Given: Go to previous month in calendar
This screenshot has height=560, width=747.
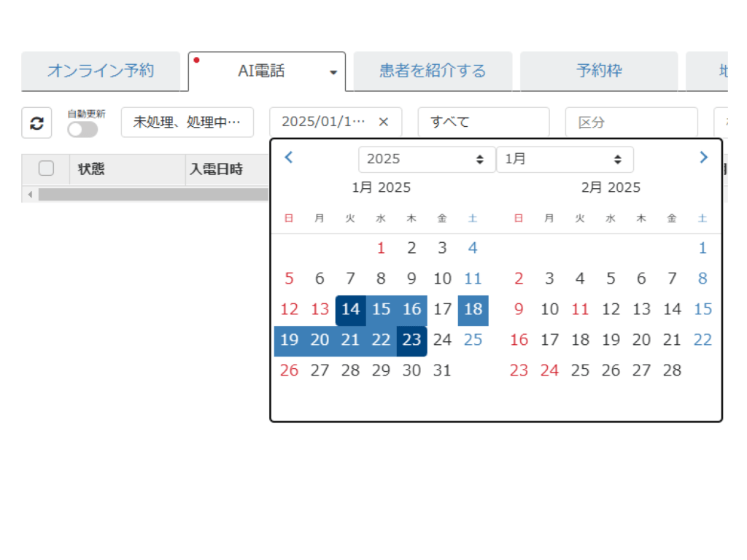Looking at the screenshot, I should (x=289, y=157).
